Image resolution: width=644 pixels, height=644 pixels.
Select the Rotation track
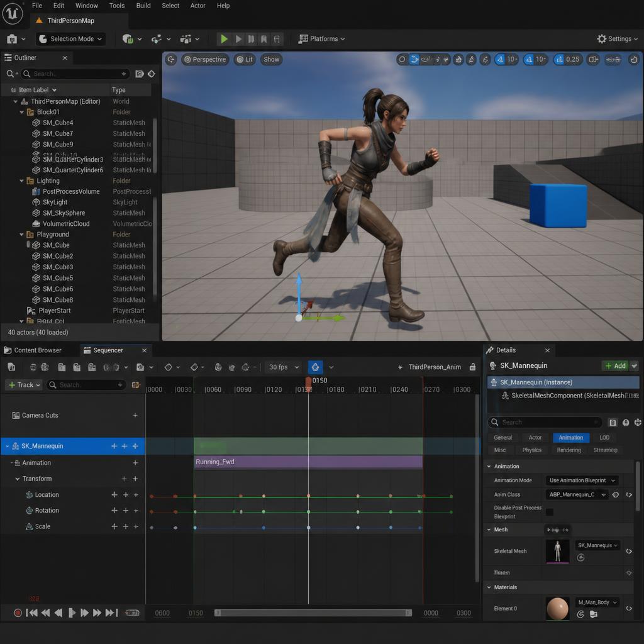pos(47,511)
